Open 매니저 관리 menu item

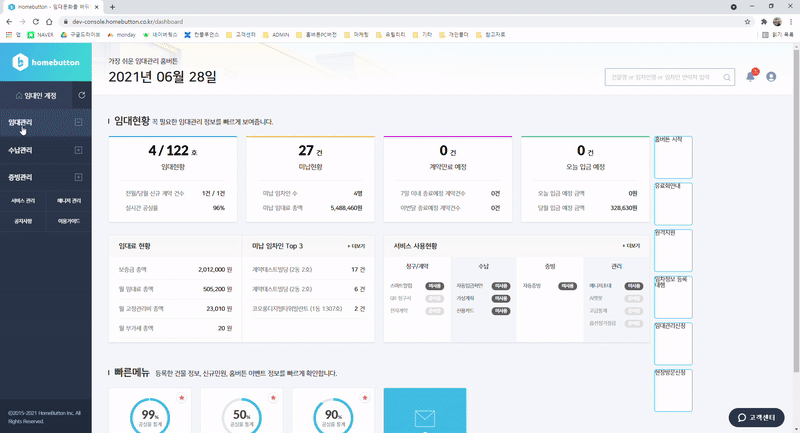point(70,200)
